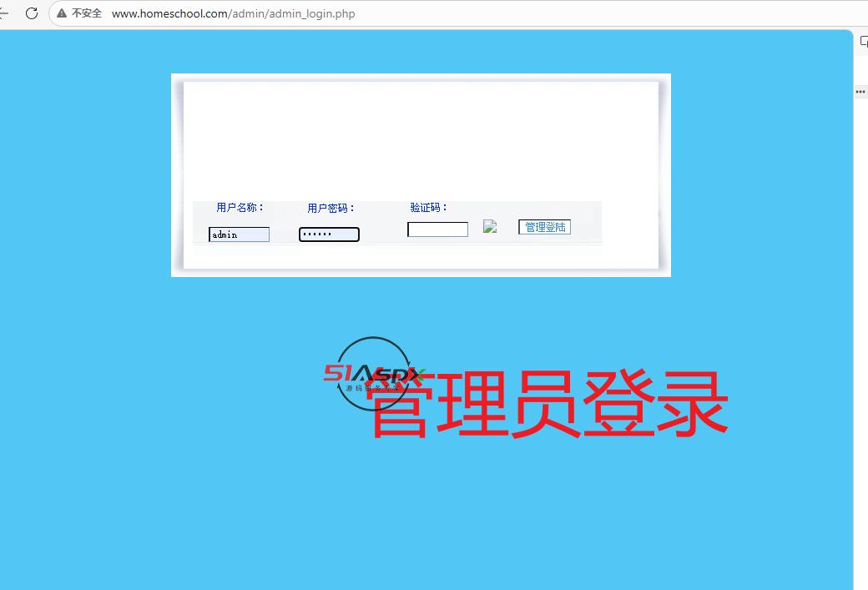Focus the password field
The width and height of the screenshot is (868, 590).
(329, 234)
